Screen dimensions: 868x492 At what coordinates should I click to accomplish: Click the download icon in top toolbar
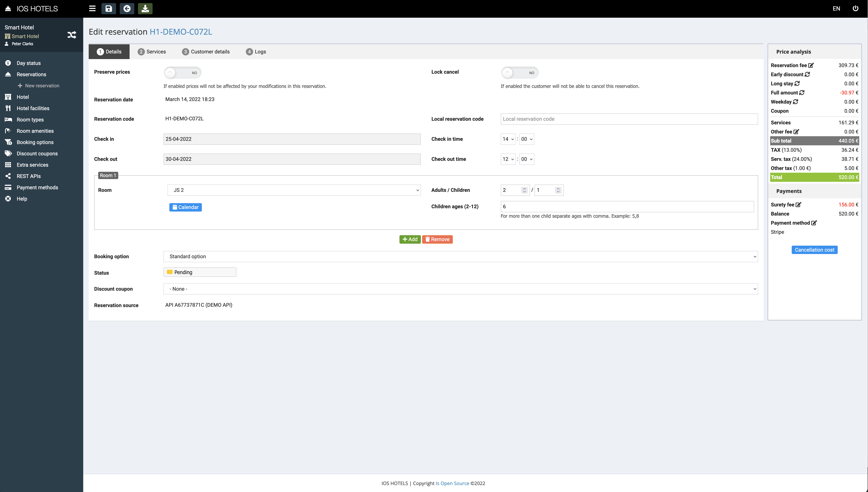coord(145,8)
